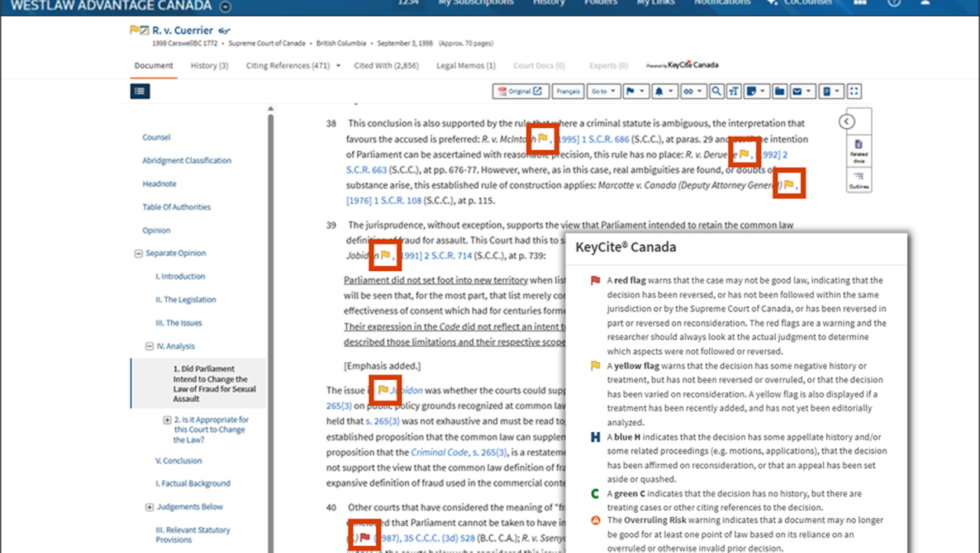Viewport: 980px width, 553px height.
Task: Open Outlines side panel
Action: [858, 180]
